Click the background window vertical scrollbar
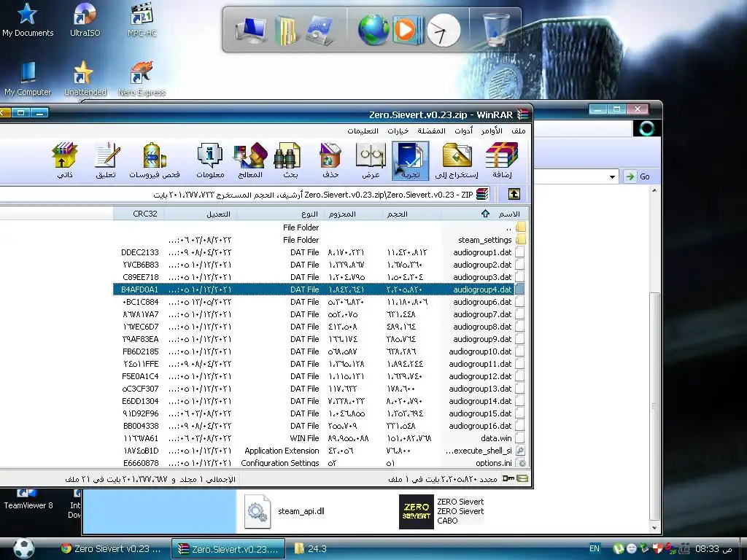 coord(654,405)
